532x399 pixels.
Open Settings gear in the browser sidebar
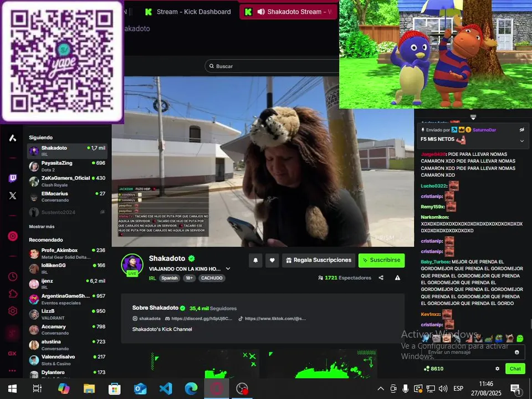(13, 311)
